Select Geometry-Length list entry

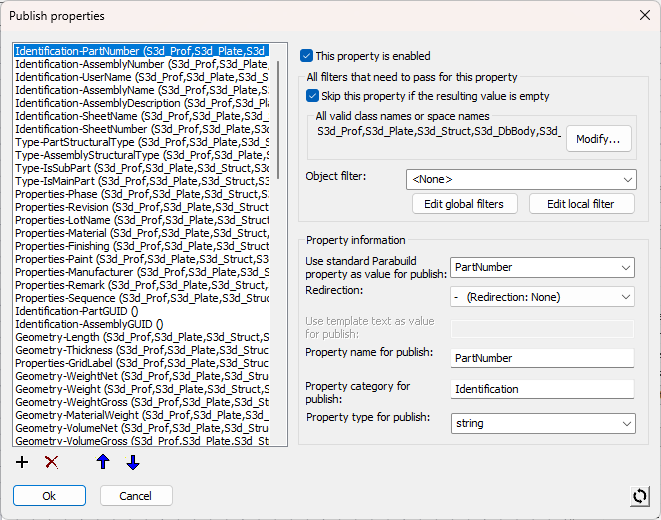tap(140, 337)
